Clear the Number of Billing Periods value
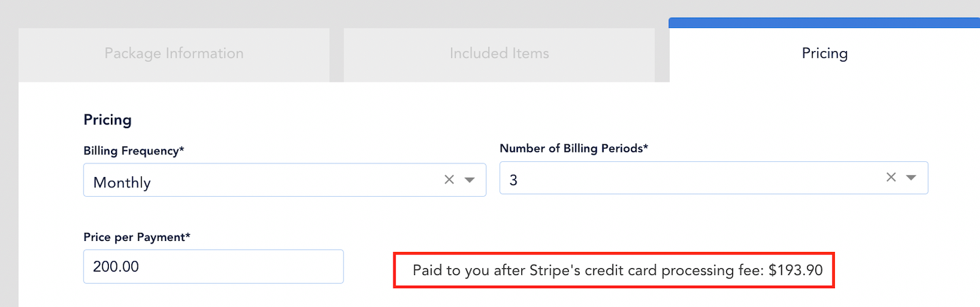 [891, 177]
